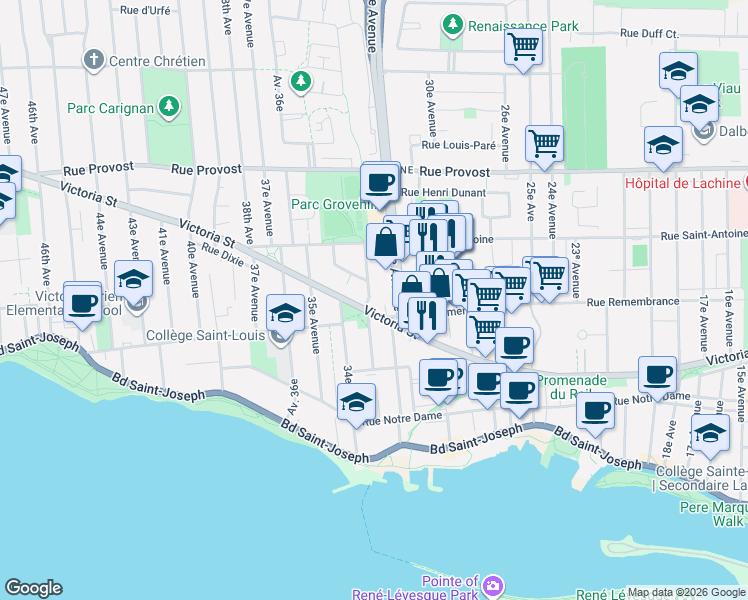This screenshot has width=748, height=600.
Task: Select the Rue Remembrance street label
Action: [x=633, y=301]
